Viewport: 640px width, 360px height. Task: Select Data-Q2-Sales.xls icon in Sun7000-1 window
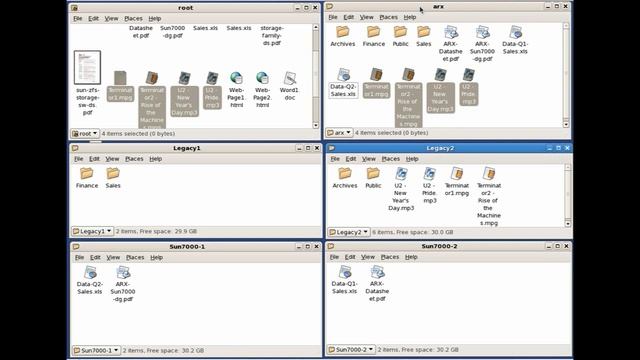90,272
